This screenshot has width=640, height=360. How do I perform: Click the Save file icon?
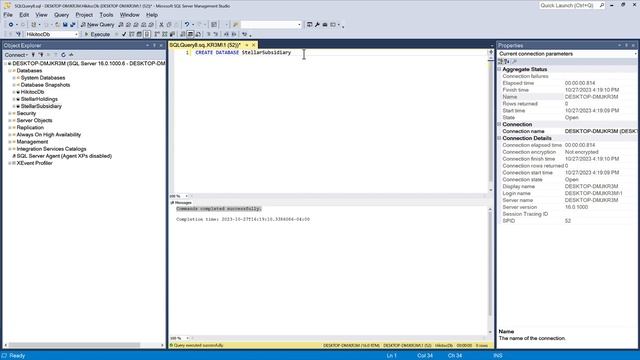point(65,24)
